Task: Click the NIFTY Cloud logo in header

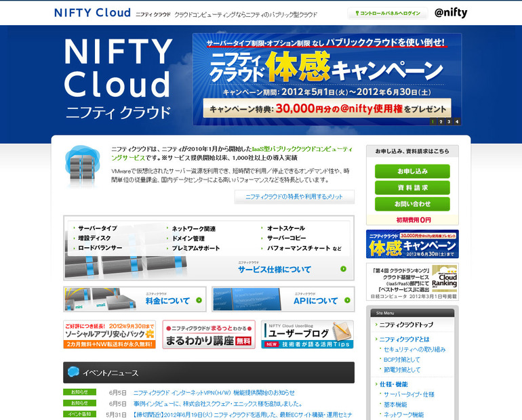Action: tap(92, 13)
